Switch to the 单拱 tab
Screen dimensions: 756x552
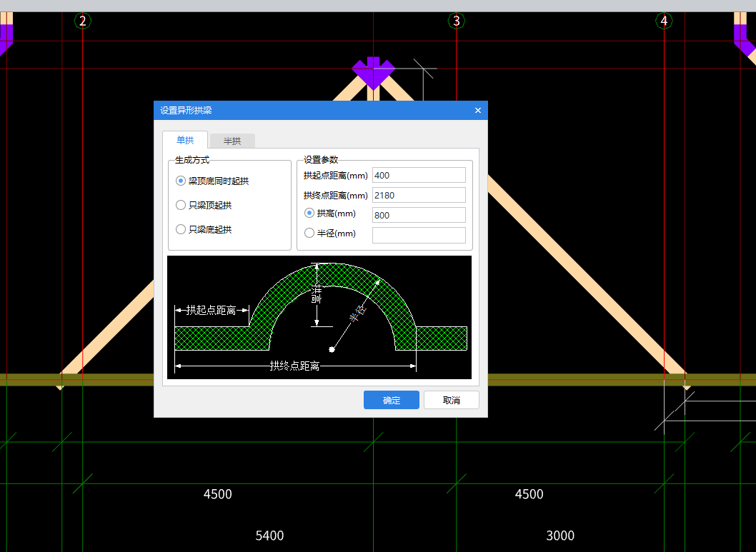click(185, 140)
